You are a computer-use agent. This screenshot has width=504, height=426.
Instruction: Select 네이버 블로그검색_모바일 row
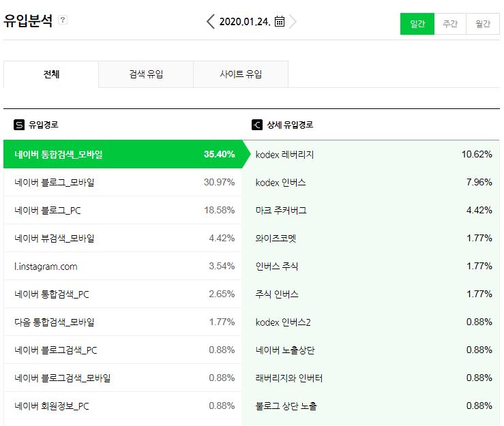(x=123, y=378)
